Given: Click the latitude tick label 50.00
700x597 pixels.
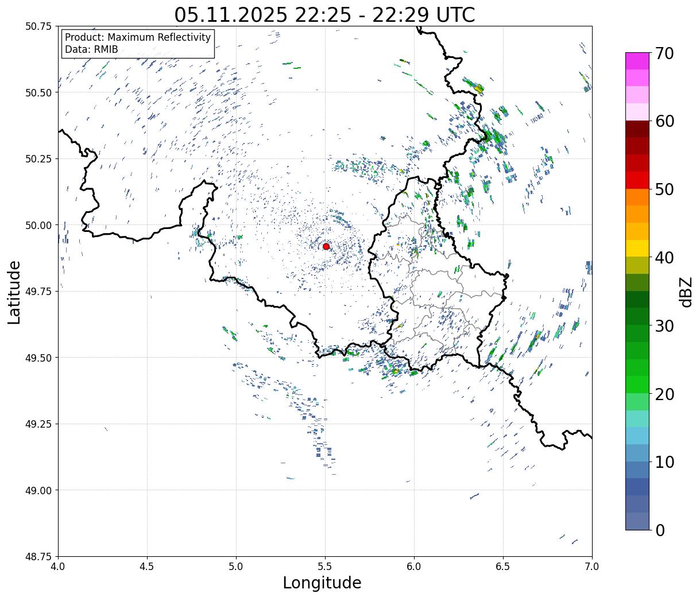Looking at the screenshot, I should pyautogui.click(x=39, y=225).
